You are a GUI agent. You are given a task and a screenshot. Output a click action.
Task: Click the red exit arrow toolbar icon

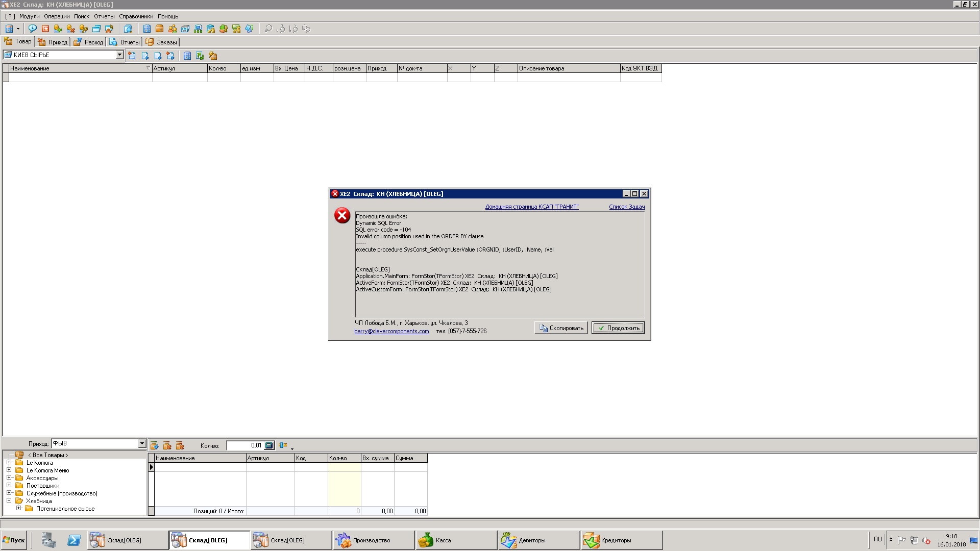(x=45, y=29)
